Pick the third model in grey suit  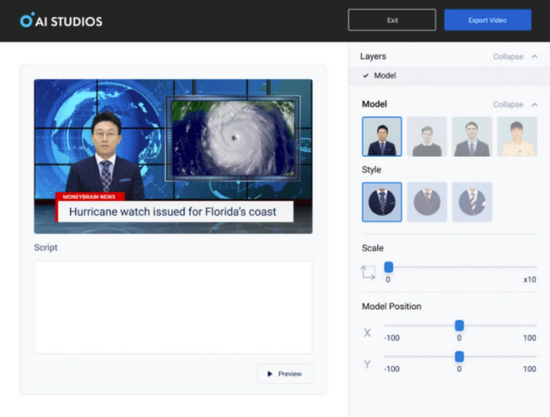click(472, 136)
